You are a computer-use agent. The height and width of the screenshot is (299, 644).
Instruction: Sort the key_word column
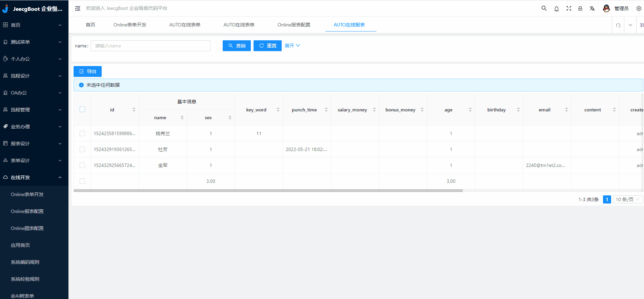pyautogui.click(x=278, y=110)
